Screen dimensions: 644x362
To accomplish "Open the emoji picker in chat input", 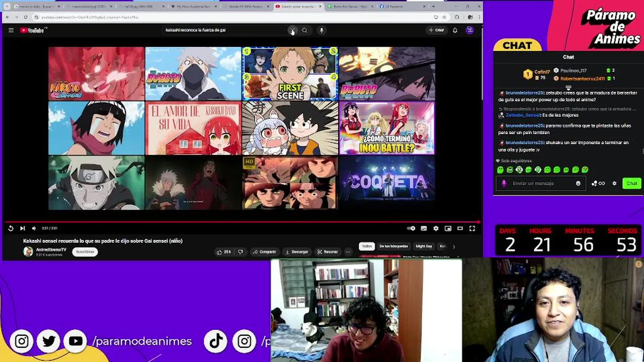I will point(578,184).
